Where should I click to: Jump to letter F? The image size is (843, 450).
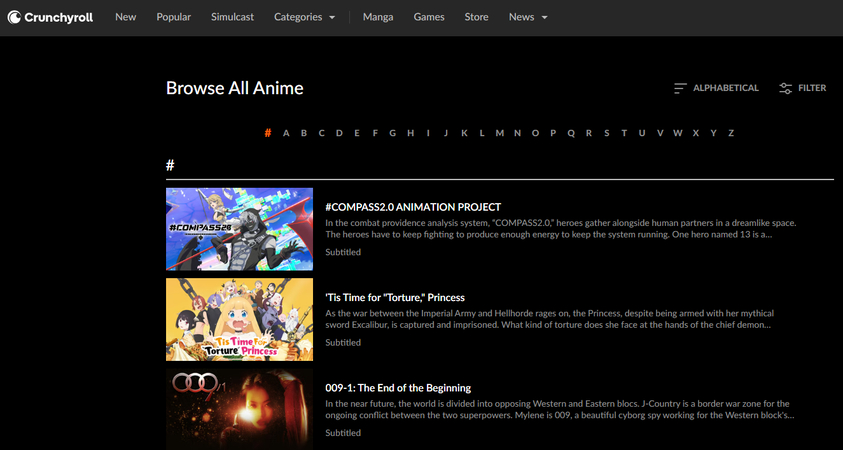pos(375,133)
